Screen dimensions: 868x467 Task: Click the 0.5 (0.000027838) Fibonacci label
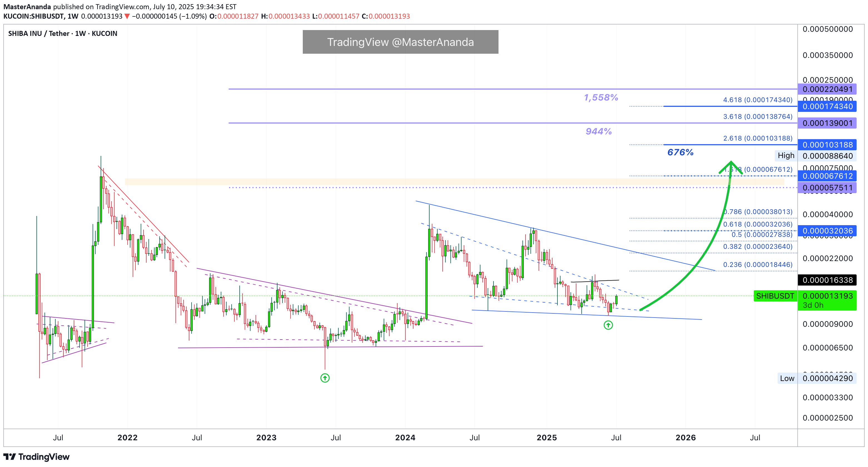(x=762, y=234)
